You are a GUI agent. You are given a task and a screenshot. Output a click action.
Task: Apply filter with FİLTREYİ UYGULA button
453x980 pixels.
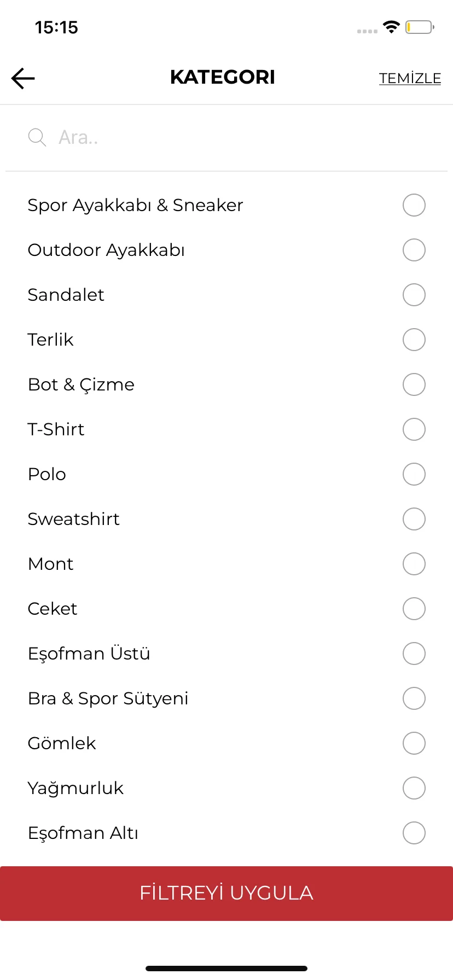click(x=226, y=893)
